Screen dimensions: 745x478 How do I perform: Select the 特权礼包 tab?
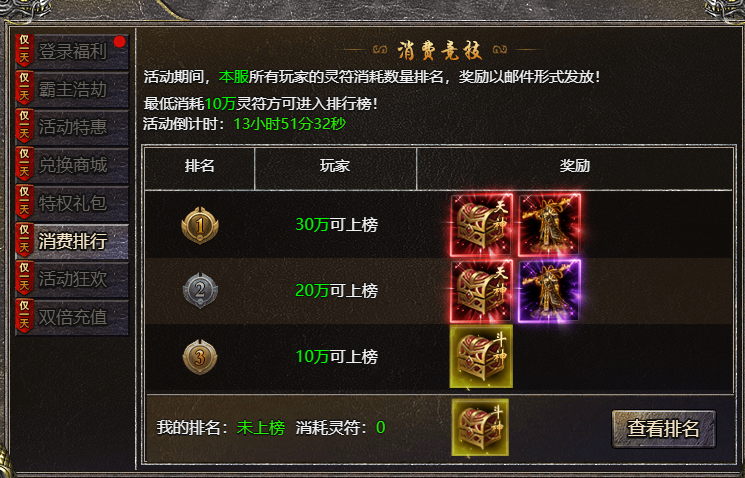[x=72, y=203]
